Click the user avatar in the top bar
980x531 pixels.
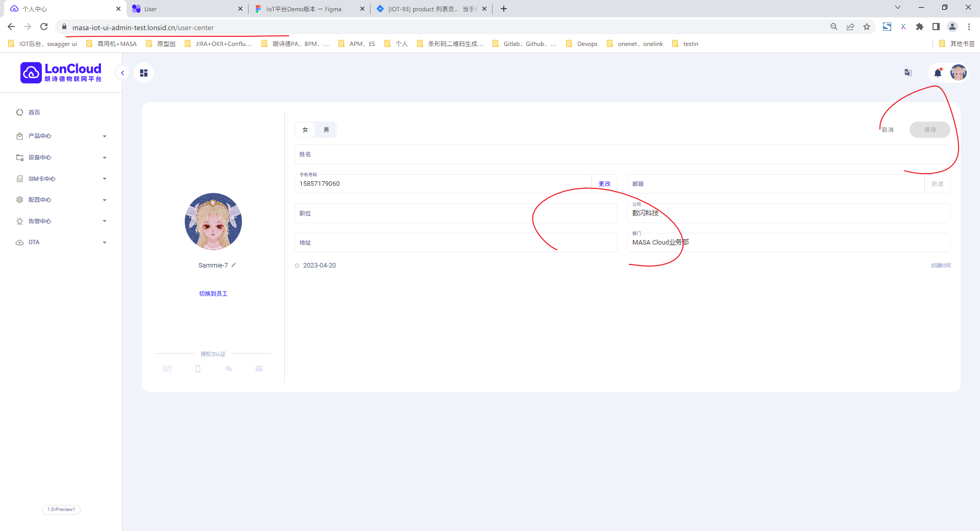pyautogui.click(x=959, y=73)
